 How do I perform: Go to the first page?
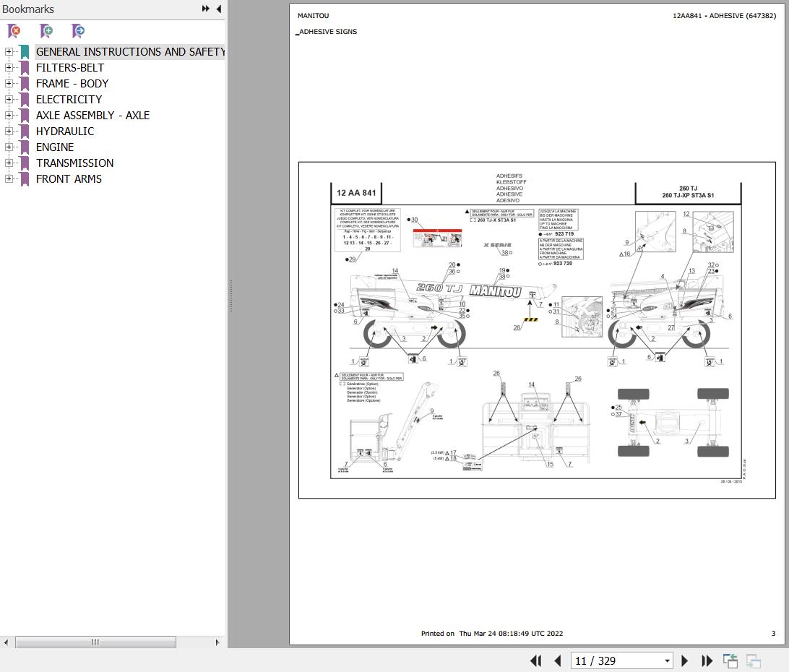coord(536,660)
